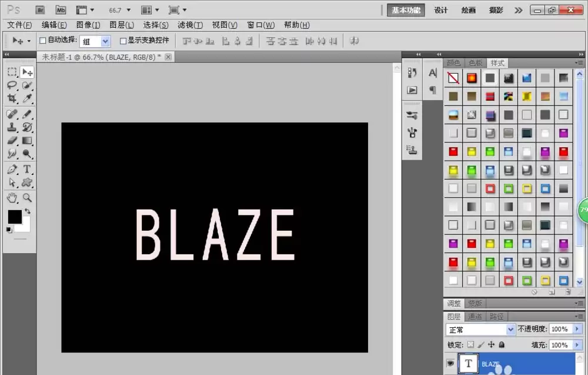
Task: Switch to the 色板 tab
Action: point(476,62)
